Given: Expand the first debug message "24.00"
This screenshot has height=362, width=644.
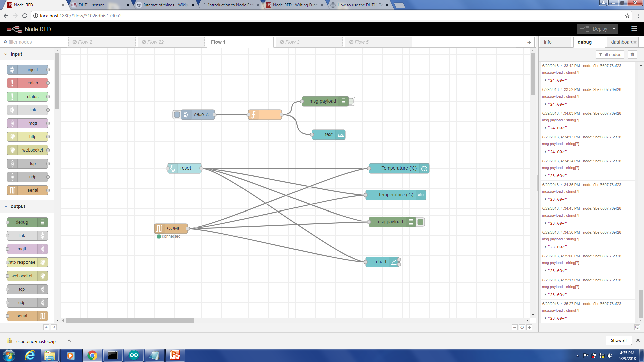Looking at the screenshot, I should pos(545,80).
